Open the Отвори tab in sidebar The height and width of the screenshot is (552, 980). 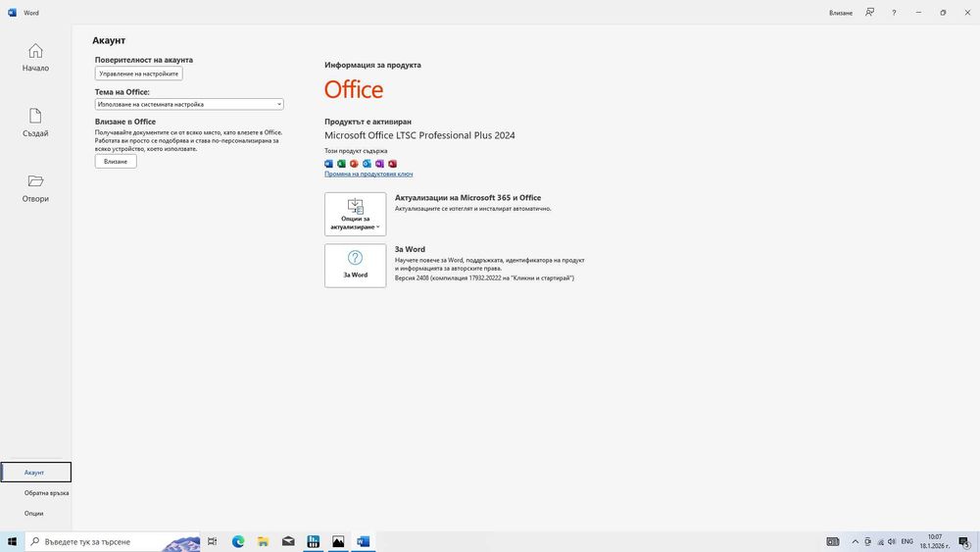tap(35, 188)
